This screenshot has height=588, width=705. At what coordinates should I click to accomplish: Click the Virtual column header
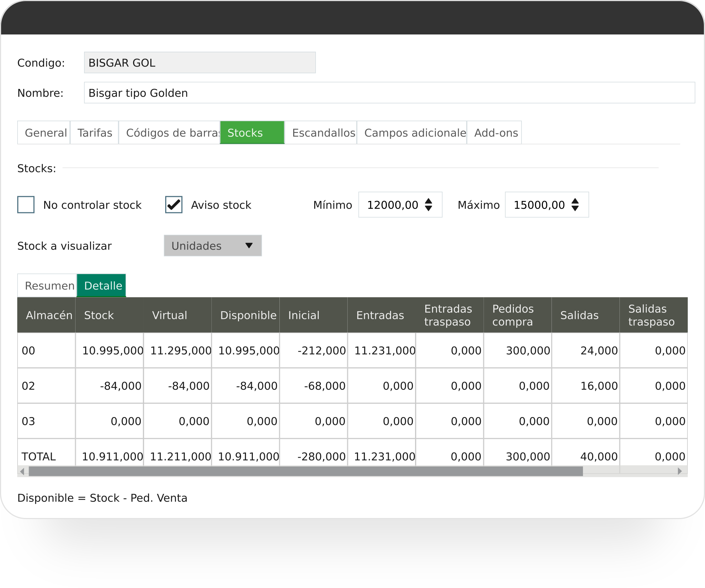(x=177, y=315)
